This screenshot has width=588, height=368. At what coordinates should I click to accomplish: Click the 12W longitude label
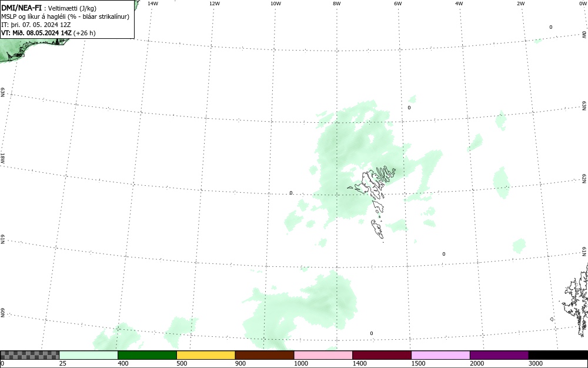coord(215,4)
